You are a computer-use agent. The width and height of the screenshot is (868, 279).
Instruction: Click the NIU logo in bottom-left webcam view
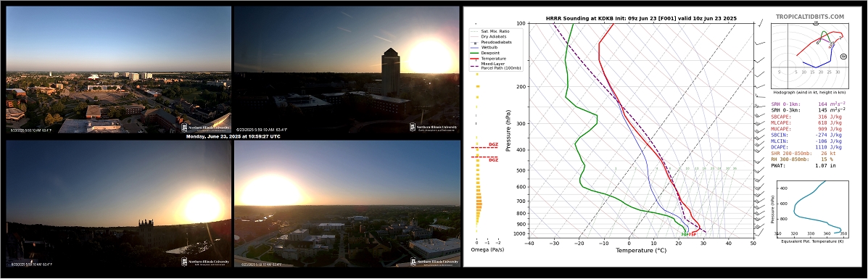point(204,262)
